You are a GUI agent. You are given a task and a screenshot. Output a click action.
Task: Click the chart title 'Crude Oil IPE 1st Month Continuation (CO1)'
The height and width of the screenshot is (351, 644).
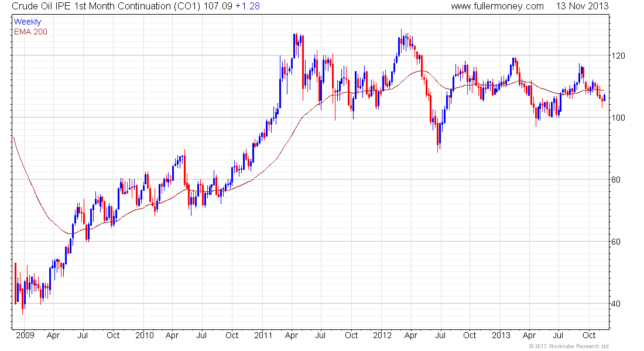[106, 6]
